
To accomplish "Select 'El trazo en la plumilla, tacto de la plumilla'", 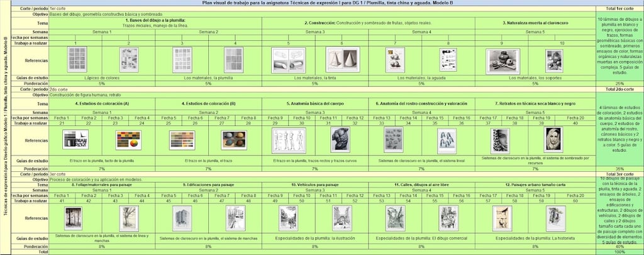I will click(x=102, y=160).
